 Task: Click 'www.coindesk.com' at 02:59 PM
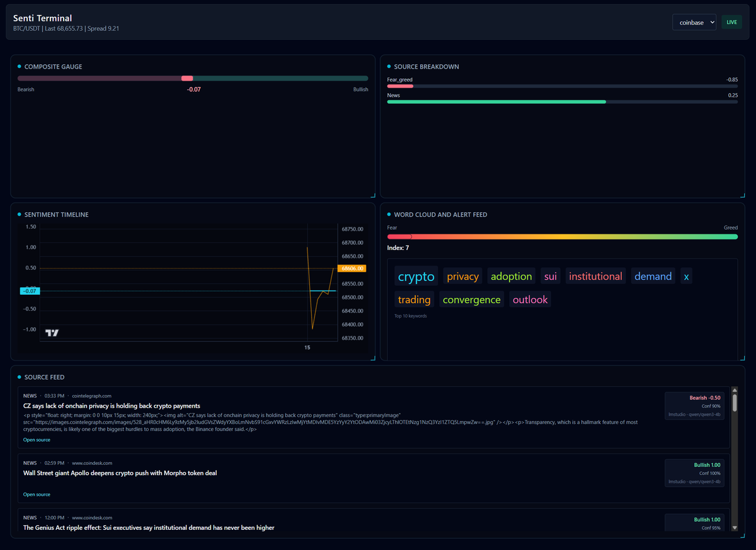coord(93,463)
